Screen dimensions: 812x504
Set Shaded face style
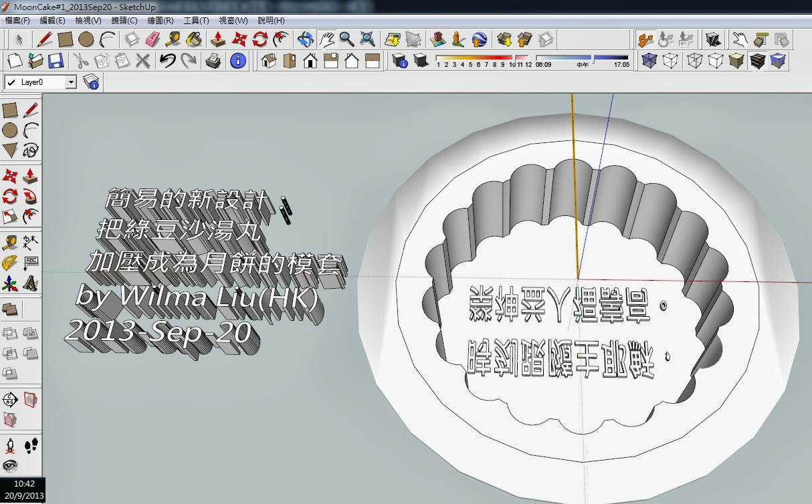(x=736, y=61)
